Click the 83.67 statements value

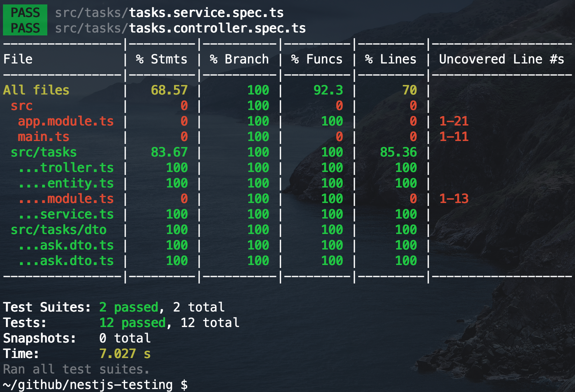tap(169, 152)
